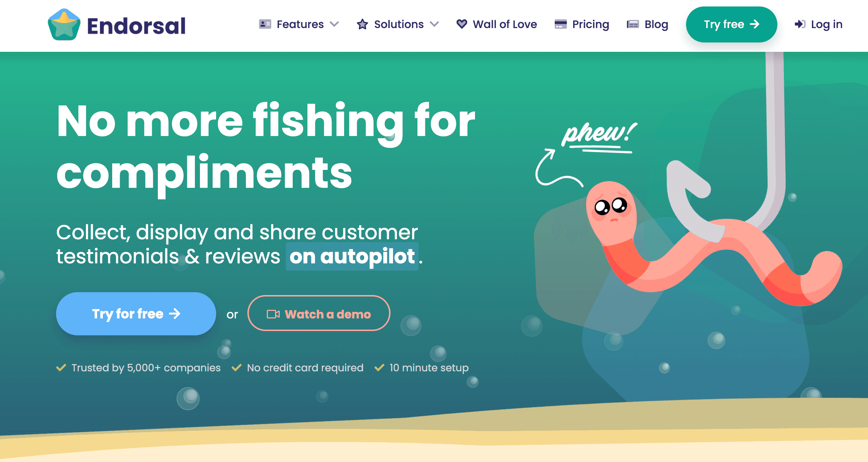Click the Endorsal star logo icon

click(x=64, y=24)
